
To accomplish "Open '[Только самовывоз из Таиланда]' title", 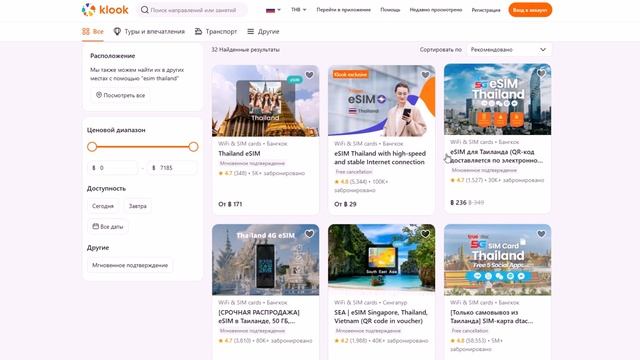I will click(491, 317).
